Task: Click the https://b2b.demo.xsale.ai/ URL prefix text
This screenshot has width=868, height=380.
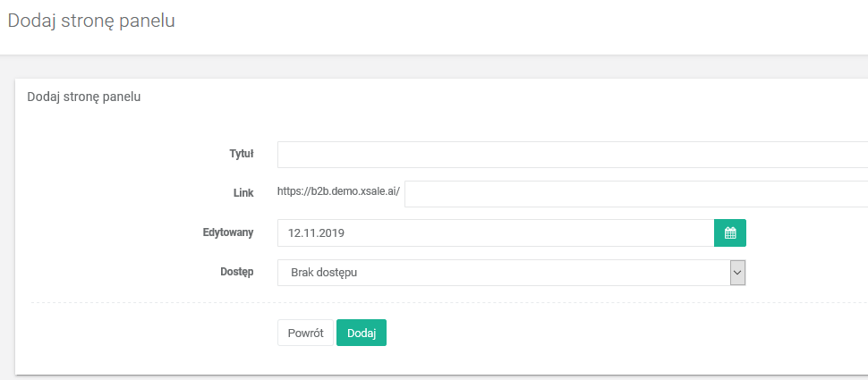Action: tap(339, 191)
